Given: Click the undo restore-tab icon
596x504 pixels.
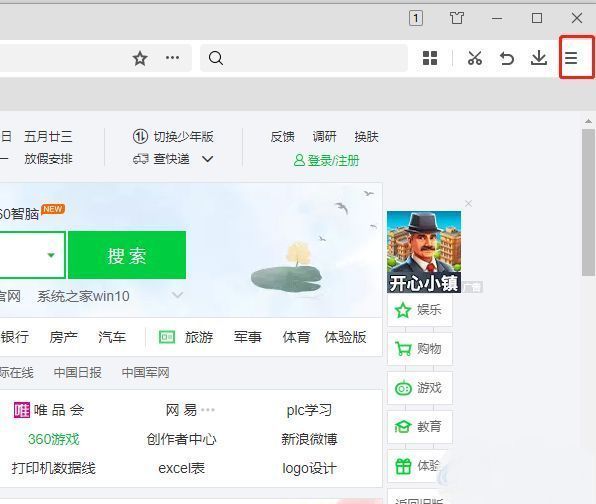Looking at the screenshot, I should tap(507, 58).
